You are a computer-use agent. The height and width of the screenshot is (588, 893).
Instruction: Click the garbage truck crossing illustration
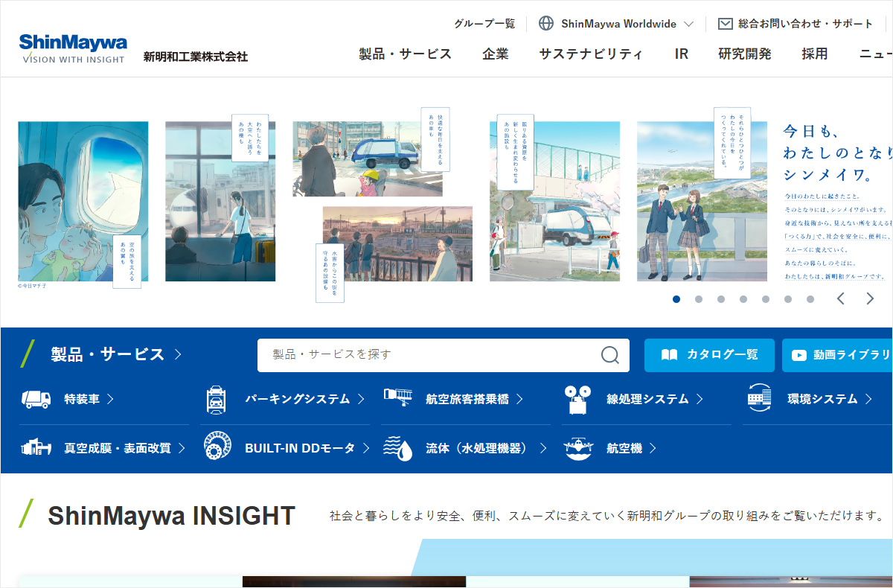368,159
